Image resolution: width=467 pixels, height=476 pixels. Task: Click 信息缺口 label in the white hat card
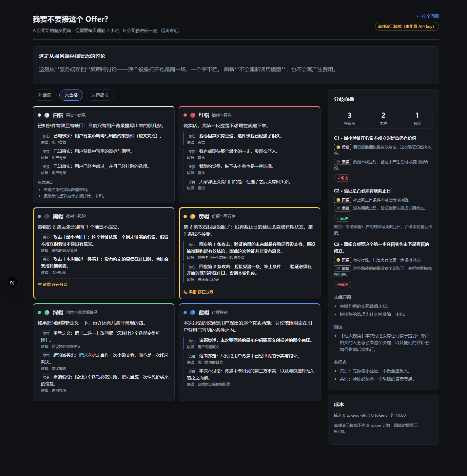[45, 182]
